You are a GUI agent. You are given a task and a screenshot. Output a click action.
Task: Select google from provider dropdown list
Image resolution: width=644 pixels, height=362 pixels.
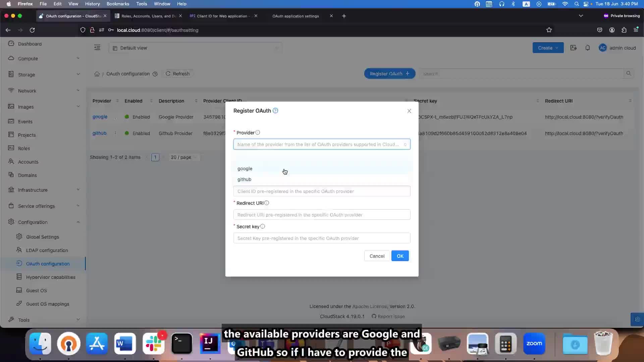[x=245, y=168]
